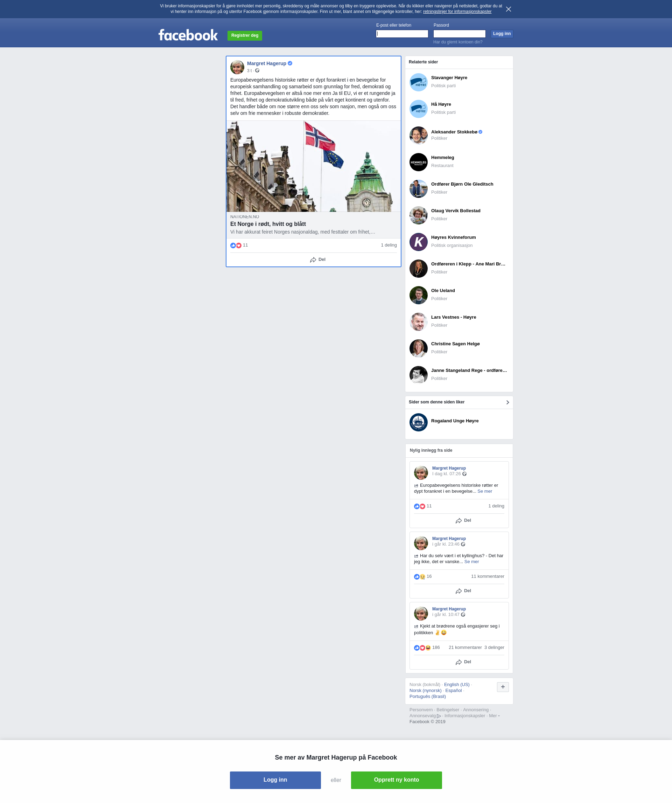Open the Personvern footer link
The width and height of the screenshot is (672, 803).
click(x=421, y=710)
